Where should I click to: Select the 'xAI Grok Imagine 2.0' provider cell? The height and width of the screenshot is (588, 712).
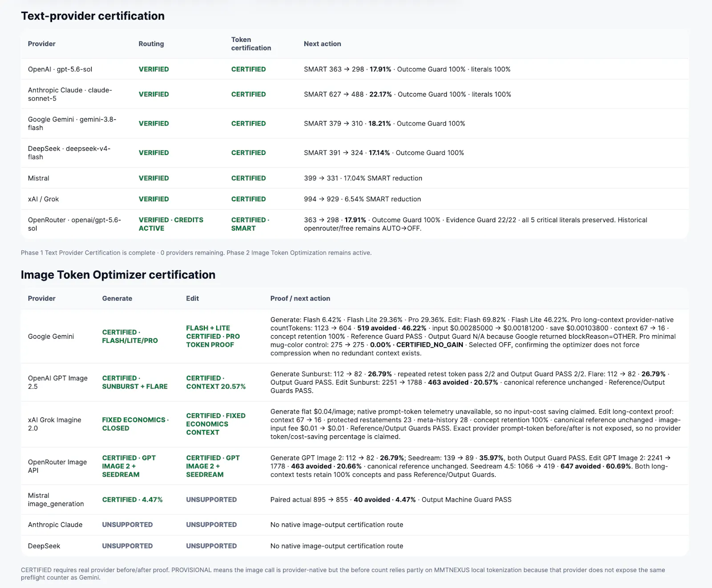pos(55,424)
